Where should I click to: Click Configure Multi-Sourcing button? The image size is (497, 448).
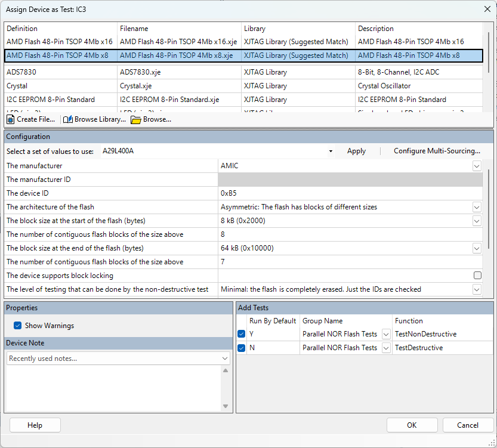tap(437, 152)
